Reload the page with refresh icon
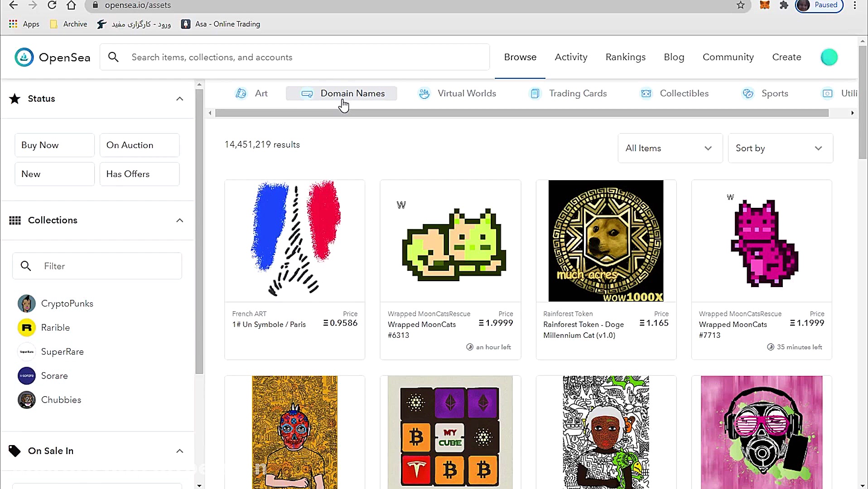Viewport: 868px width, 489px height. (52, 5)
